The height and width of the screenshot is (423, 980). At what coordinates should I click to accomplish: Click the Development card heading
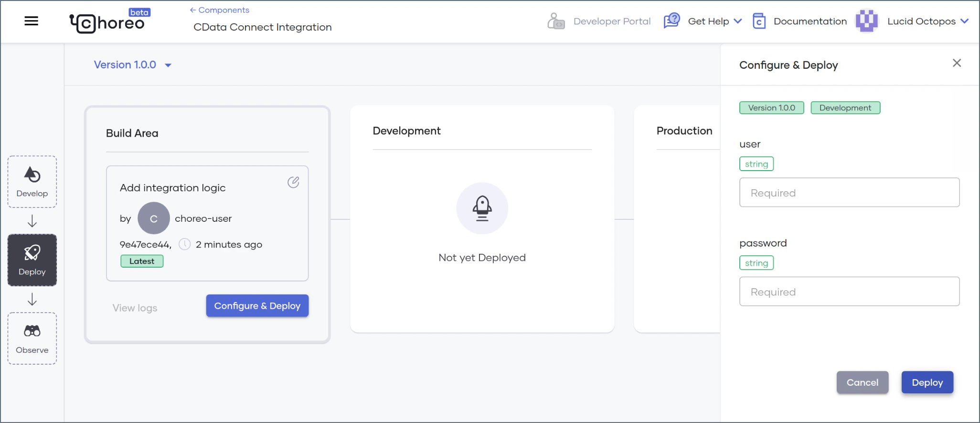[x=406, y=131]
